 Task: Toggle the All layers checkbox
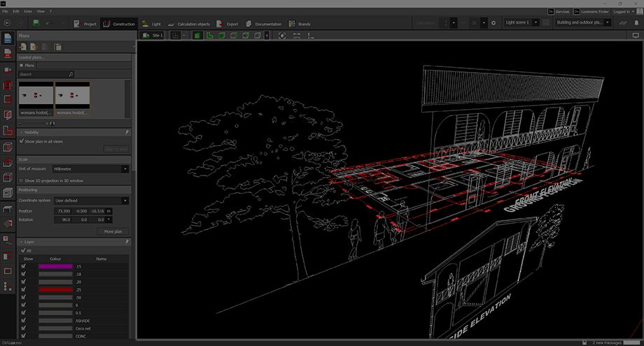point(22,250)
